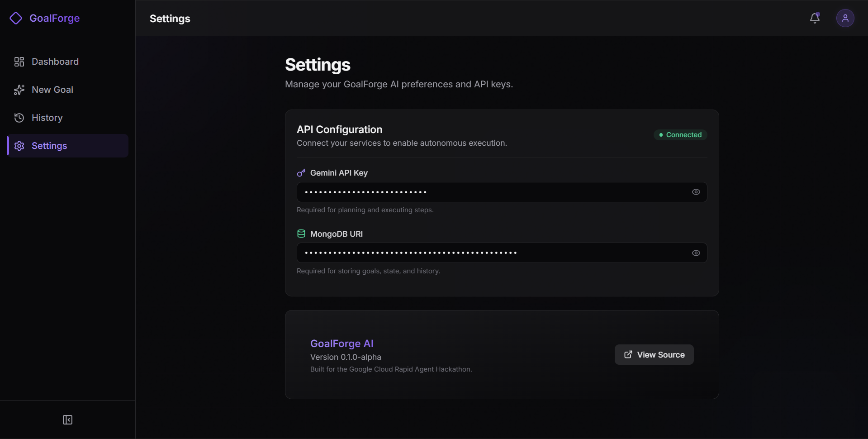Focus the Gemini API Key field
This screenshot has width=868, height=439.
(x=502, y=192)
